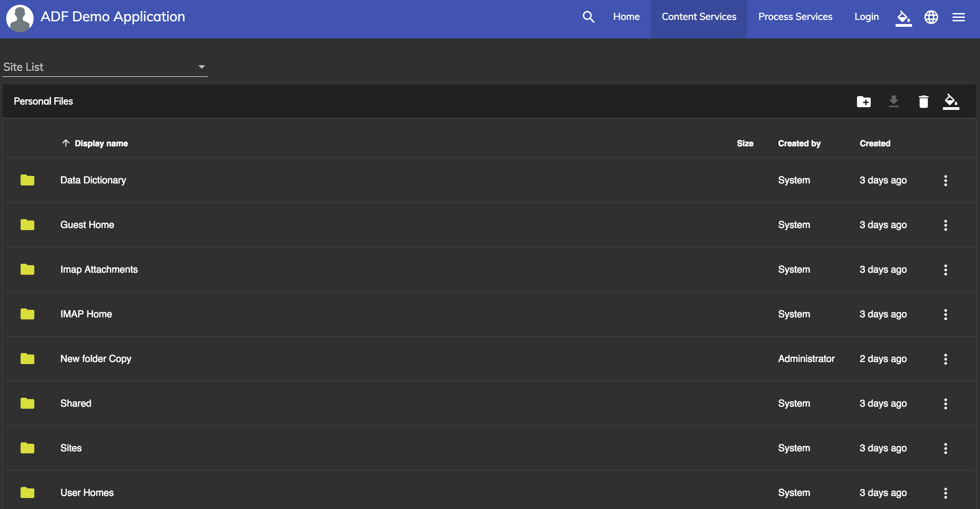Sort by Size column header
The height and width of the screenshot is (509, 980).
pyautogui.click(x=745, y=144)
